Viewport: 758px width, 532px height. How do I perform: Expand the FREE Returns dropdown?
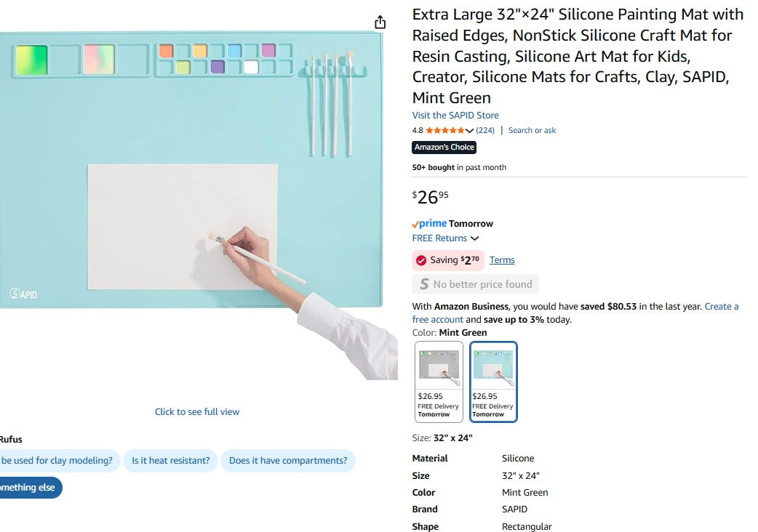click(x=474, y=238)
